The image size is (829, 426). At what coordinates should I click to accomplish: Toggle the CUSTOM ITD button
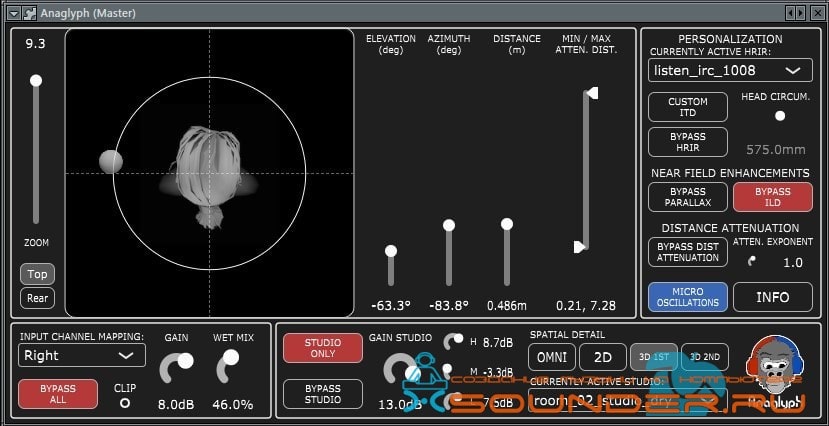pyautogui.click(x=688, y=107)
